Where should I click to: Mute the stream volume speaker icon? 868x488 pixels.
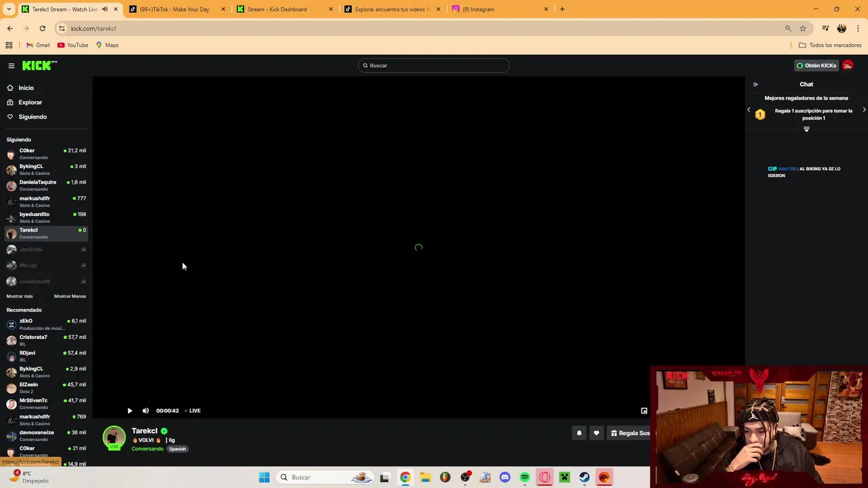145,411
